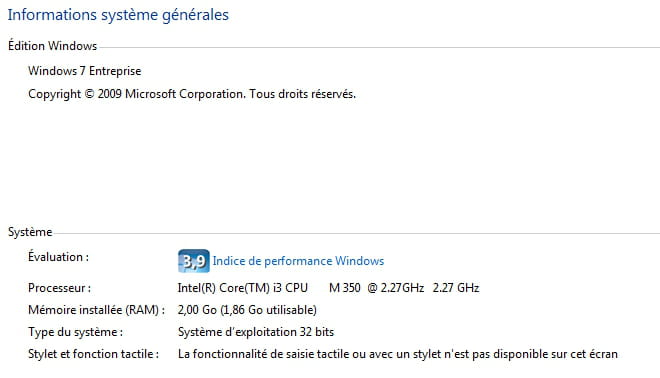Select the Système section header

coord(30,232)
